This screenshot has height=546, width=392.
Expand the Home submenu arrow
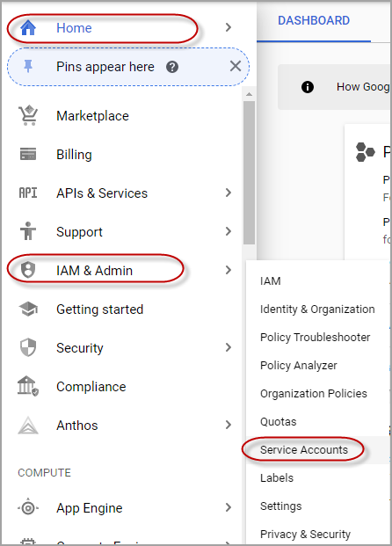(229, 27)
